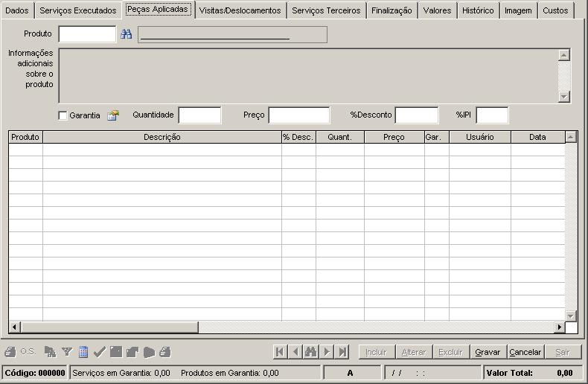Click the Descrição column header
Viewport: 588px width, 384px height.
click(162, 137)
